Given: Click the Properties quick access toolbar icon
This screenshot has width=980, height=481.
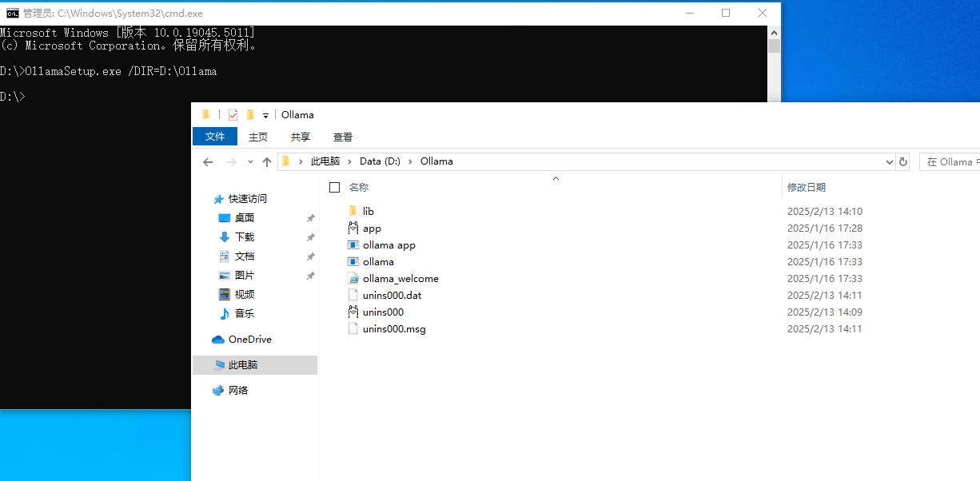Looking at the screenshot, I should (233, 115).
